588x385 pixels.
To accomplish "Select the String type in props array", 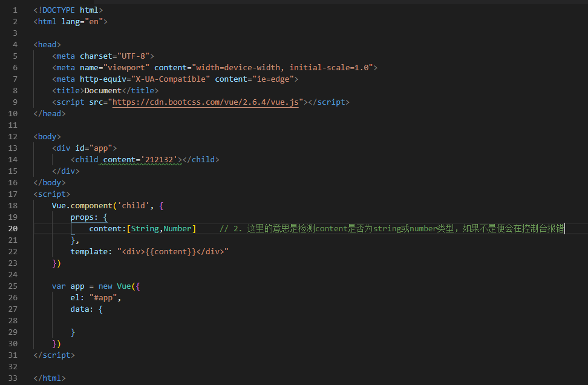I will click(x=145, y=229).
